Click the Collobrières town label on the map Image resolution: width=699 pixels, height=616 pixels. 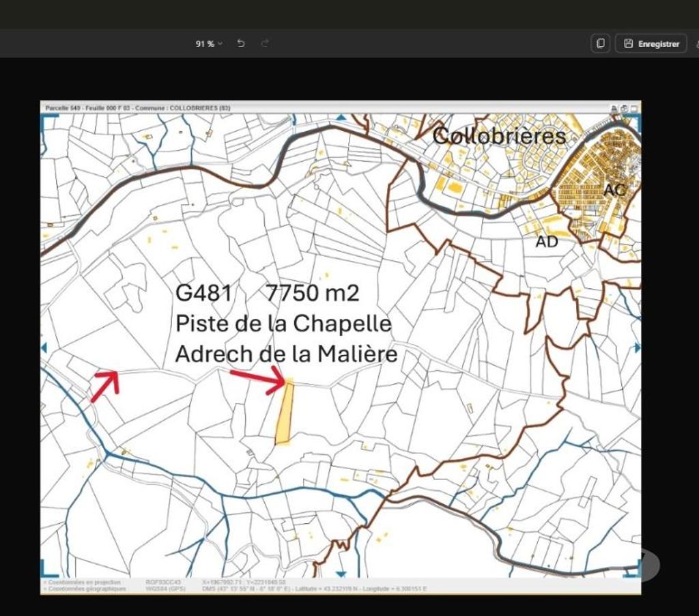(500, 136)
